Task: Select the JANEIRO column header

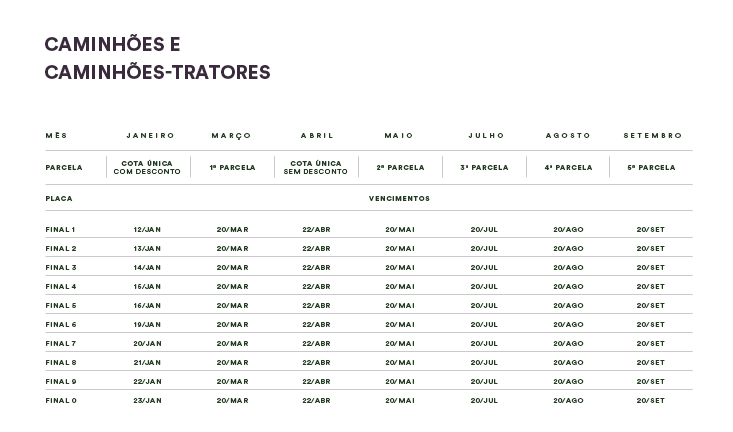Action: [150, 136]
